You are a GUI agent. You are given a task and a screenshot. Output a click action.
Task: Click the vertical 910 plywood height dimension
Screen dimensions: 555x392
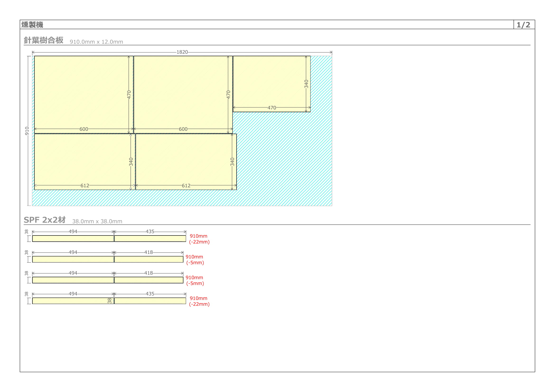[27, 131]
